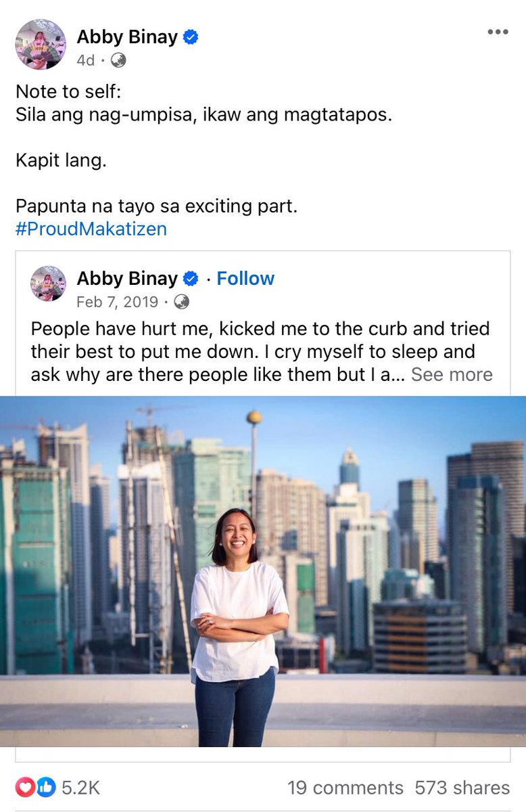View the 573 shares list
Viewport: 526px width, 812px height.
462,788
